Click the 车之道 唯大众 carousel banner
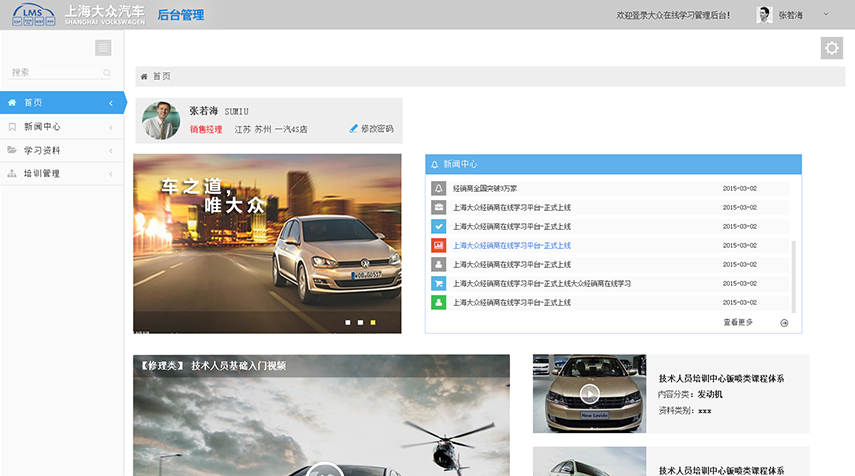855x476 pixels. (267, 243)
